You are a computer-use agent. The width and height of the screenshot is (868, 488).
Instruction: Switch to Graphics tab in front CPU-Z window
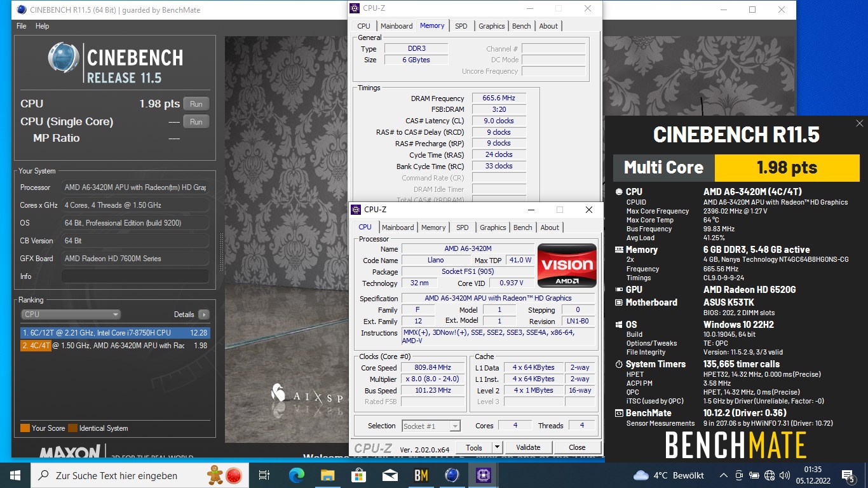tap(492, 227)
